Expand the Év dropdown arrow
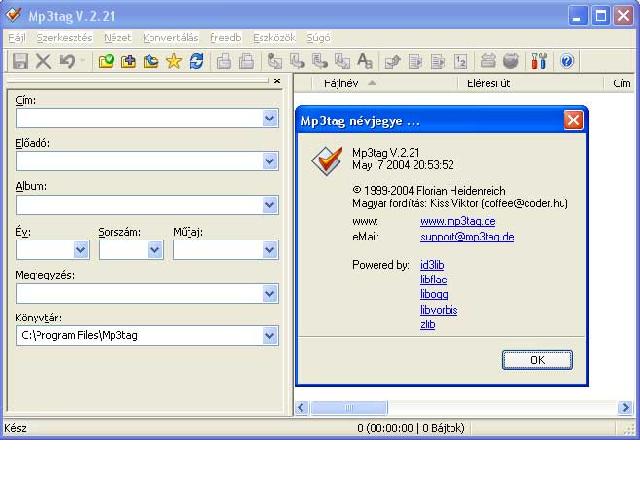640x480 pixels. tap(81, 249)
